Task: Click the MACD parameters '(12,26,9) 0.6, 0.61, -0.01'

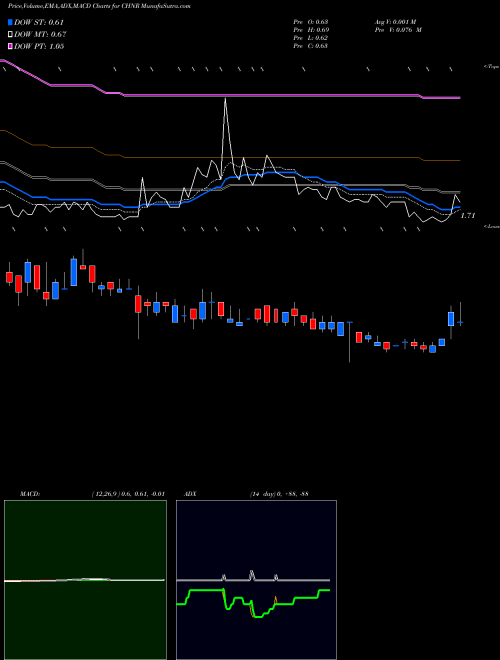Action: point(128,494)
